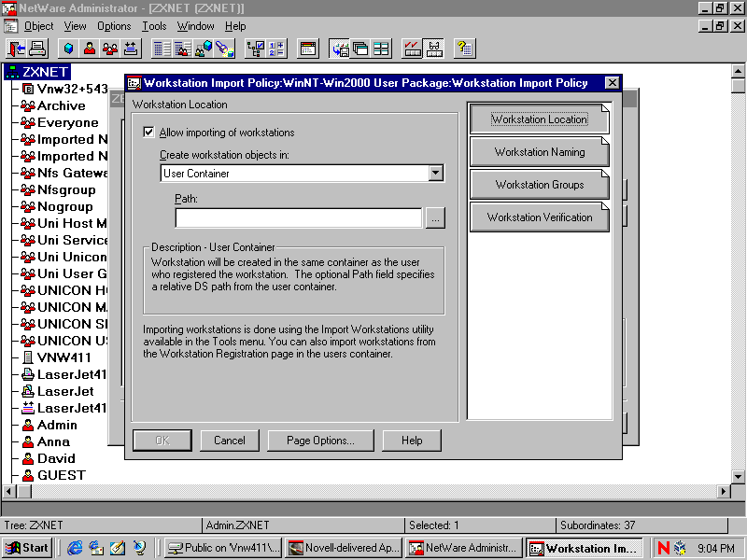Select the David user in the tree
747x560 pixels.
click(49, 458)
